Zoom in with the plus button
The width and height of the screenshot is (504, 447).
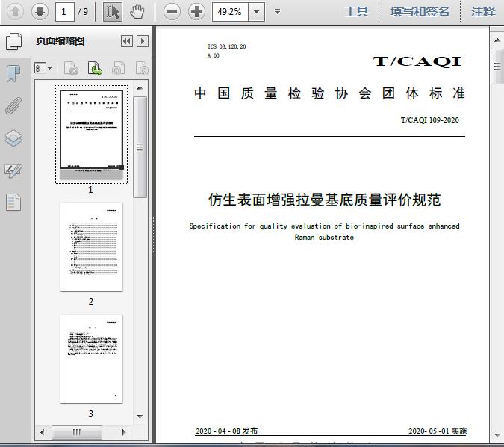[x=196, y=11]
